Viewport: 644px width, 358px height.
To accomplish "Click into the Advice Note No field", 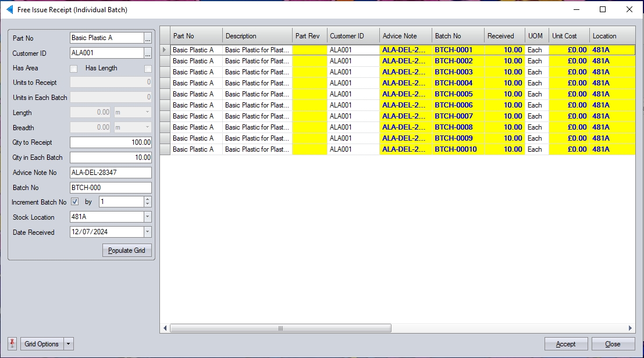I will (110, 173).
